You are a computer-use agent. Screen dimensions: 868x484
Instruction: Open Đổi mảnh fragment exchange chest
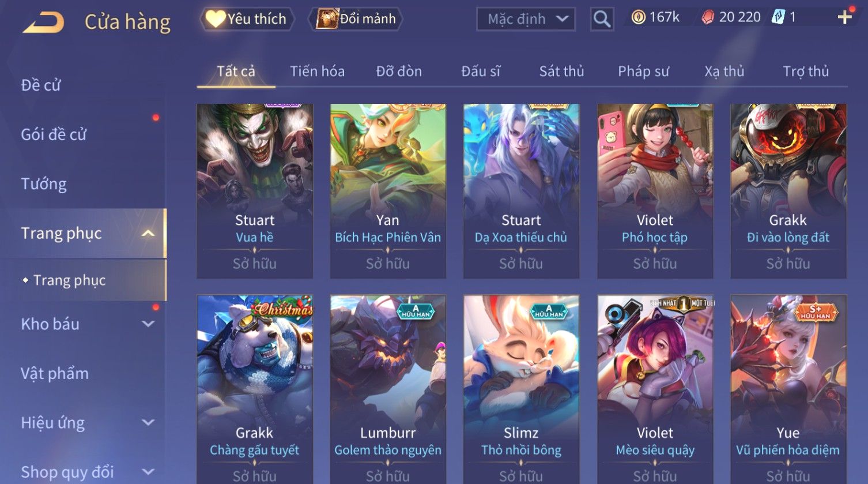pos(356,19)
